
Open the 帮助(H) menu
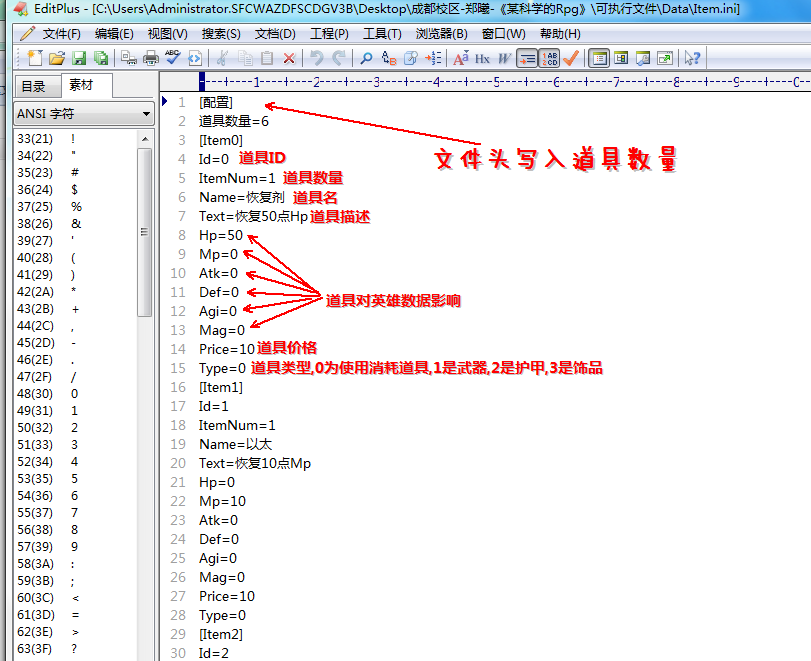560,34
